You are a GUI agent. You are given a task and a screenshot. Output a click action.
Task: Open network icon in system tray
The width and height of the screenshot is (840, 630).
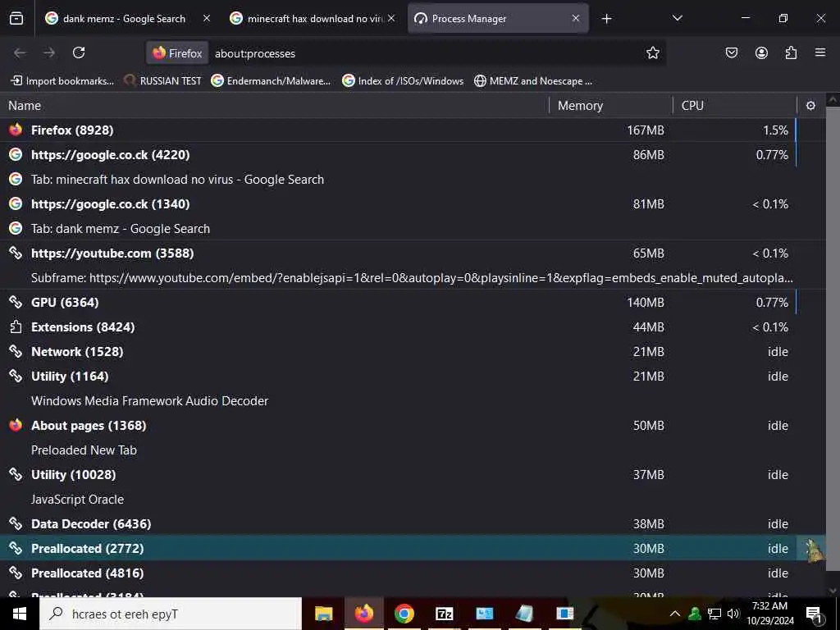pos(714,614)
